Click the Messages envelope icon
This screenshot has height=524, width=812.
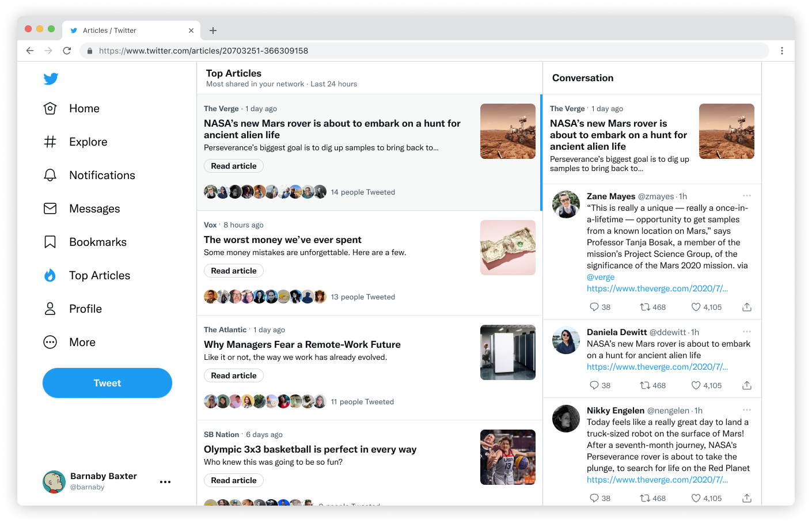[x=50, y=208]
